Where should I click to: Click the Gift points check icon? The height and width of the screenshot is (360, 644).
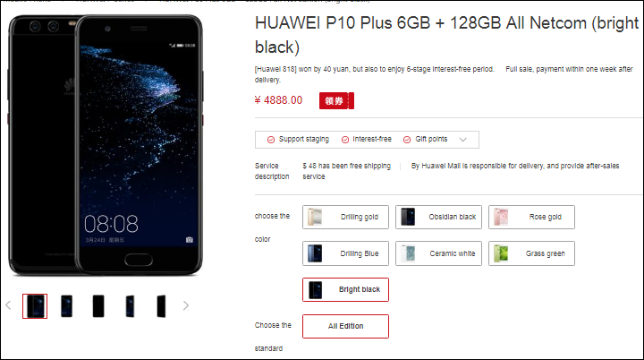click(407, 140)
